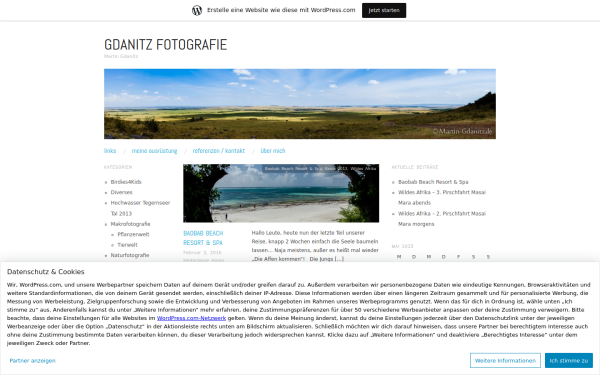
Task: Open the 'meine ausrüstung' menu item
Action: 154,151
